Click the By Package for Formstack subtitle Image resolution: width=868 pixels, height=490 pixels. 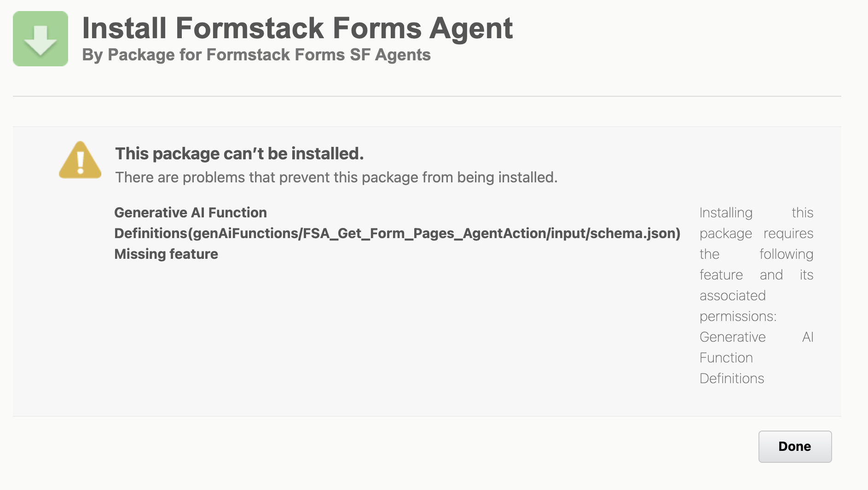[256, 55]
